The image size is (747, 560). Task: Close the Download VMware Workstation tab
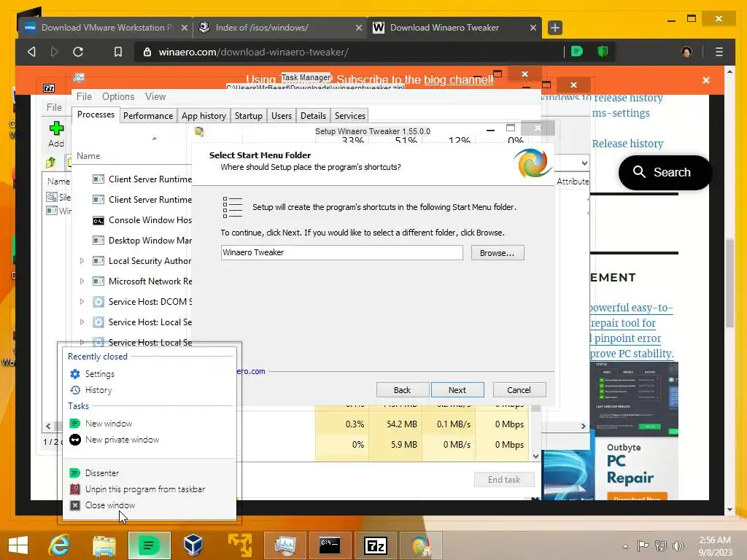point(185,28)
